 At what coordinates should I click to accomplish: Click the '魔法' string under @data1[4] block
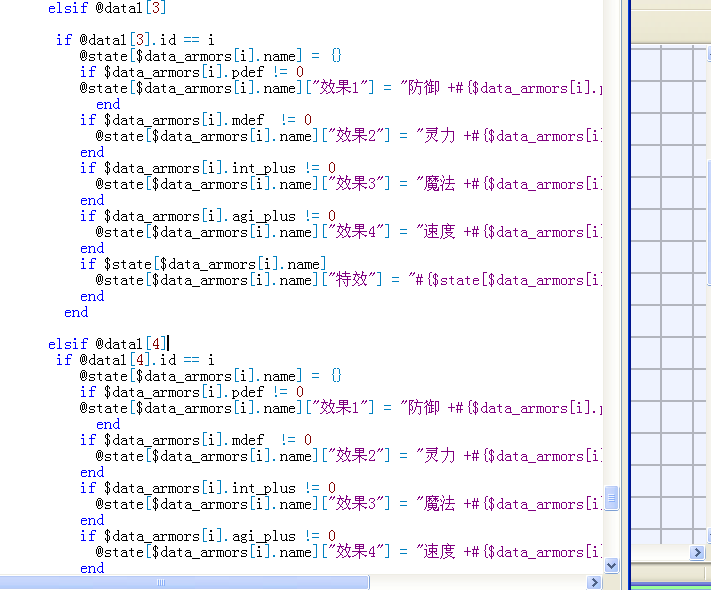click(x=439, y=503)
